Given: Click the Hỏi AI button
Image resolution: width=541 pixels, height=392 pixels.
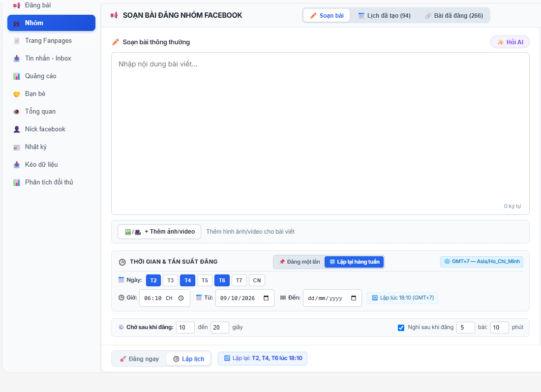Looking at the screenshot, I should coord(510,42).
